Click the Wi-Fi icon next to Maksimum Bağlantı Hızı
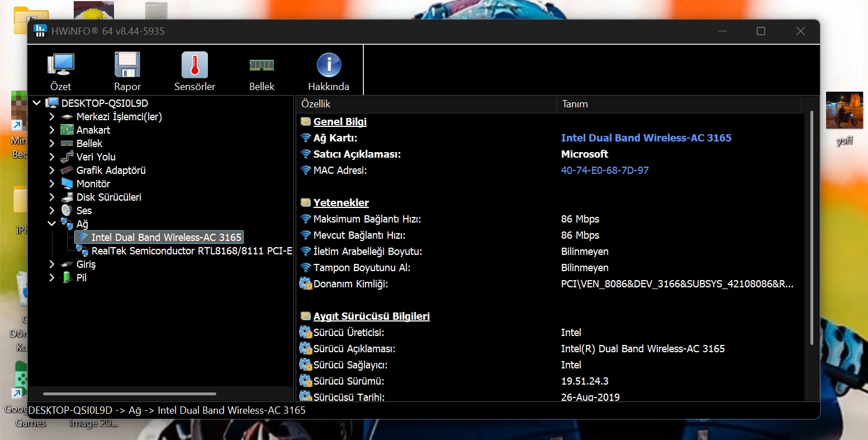 pos(306,219)
